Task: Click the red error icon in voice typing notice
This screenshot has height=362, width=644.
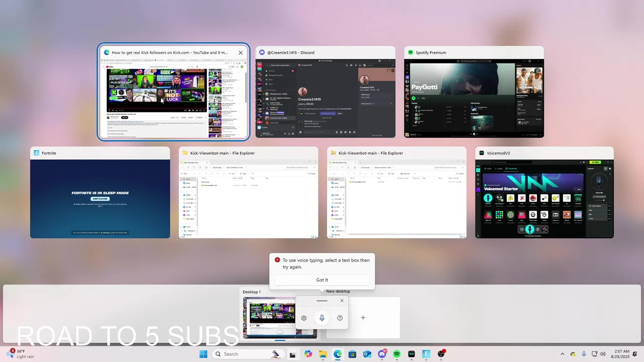Action: coord(277,260)
